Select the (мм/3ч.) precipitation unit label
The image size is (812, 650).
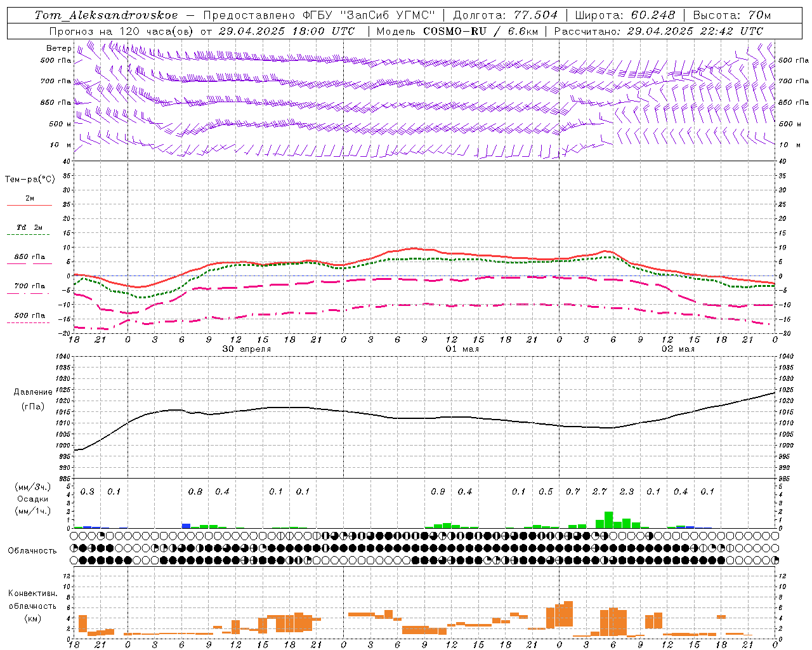coord(32,487)
